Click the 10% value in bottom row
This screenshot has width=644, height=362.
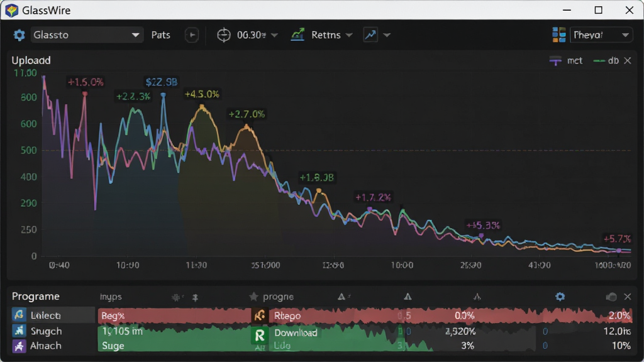pyautogui.click(x=621, y=346)
